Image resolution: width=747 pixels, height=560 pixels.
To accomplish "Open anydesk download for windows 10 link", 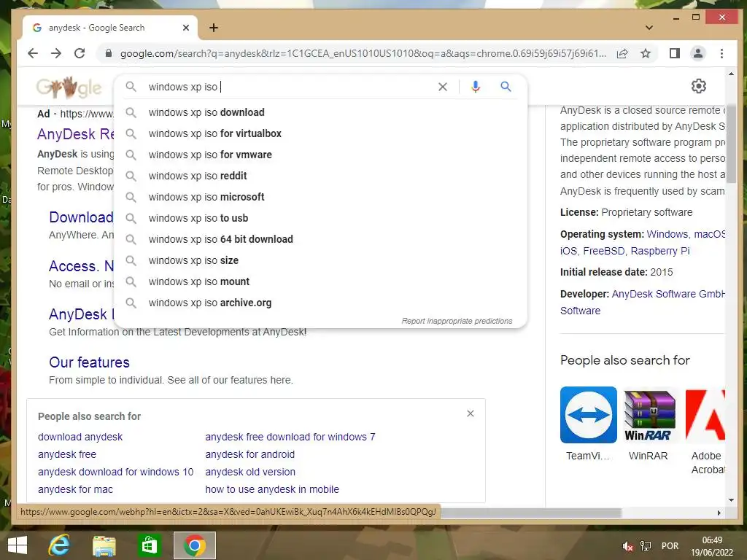I will (x=115, y=472).
